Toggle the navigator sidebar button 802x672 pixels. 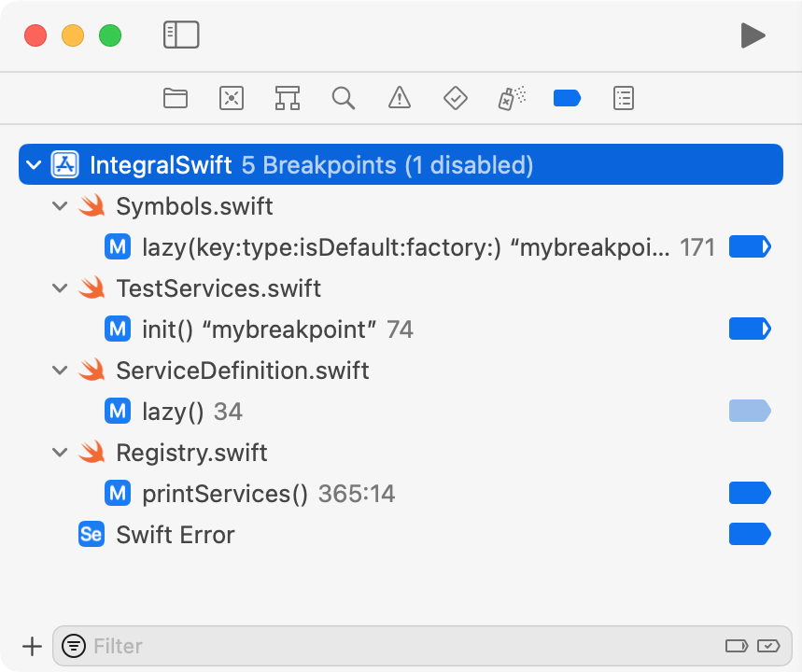pos(181,35)
